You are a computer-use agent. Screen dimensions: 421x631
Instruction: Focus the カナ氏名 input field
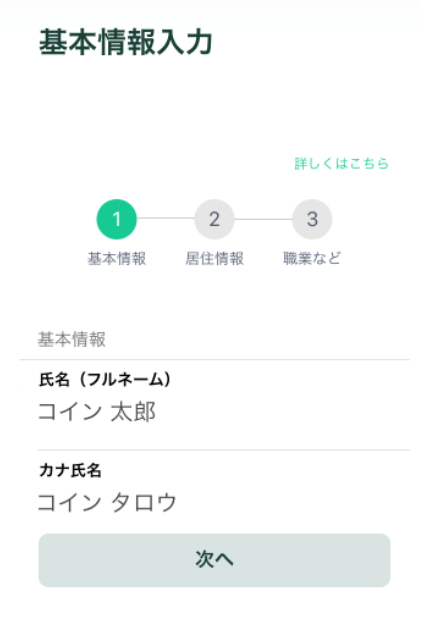coord(223,503)
